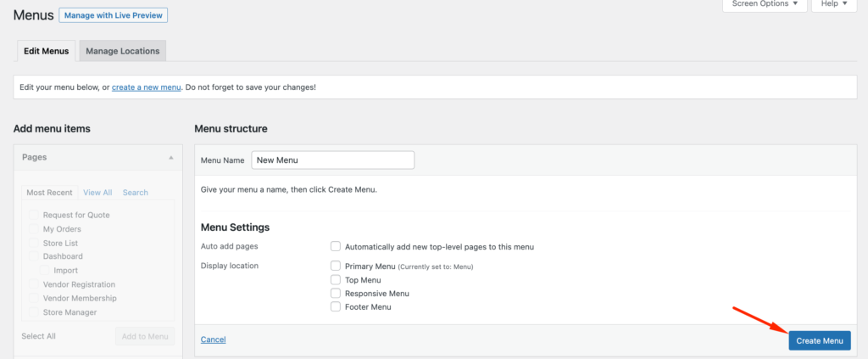Image resolution: width=868 pixels, height=359 pixels.
Task: Check Responsive Menu display location
Action: tap(336, 293)
